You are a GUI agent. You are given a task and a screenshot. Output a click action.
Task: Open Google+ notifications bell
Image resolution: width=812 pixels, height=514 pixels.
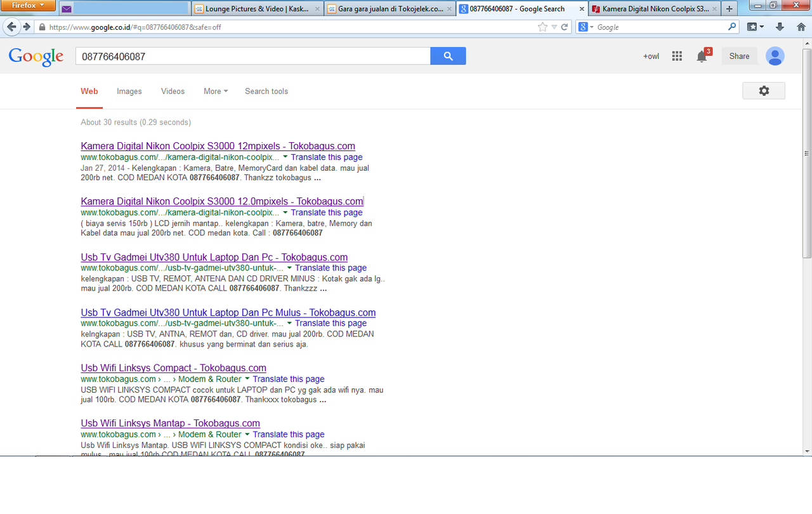click(702, 56)
